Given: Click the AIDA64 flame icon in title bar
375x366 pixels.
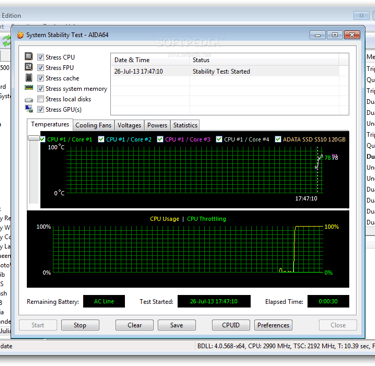Looking at the screenshot, I should [x=20, y=35].
